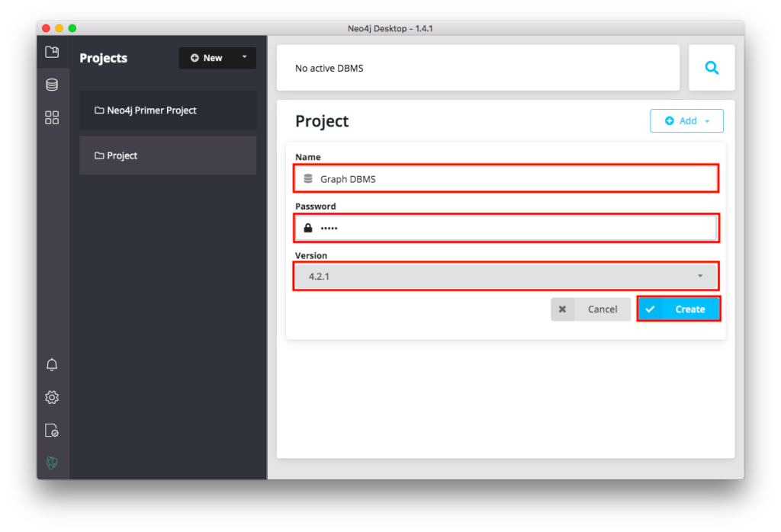Viewport: 781px width, 532px height.
Task: Open the software keys icon
Action: tap(52, 431)
